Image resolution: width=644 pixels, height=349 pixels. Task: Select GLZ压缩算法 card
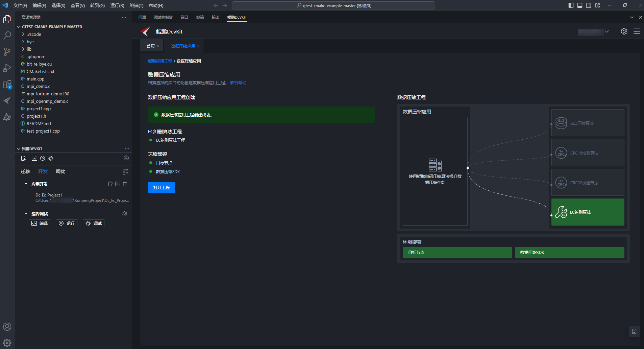588,123
